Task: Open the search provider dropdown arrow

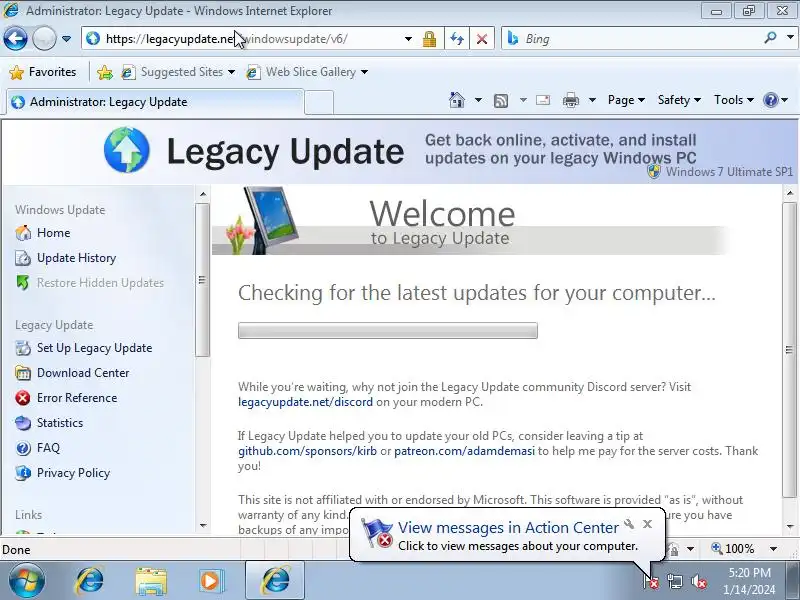Action: click(790, 38)
